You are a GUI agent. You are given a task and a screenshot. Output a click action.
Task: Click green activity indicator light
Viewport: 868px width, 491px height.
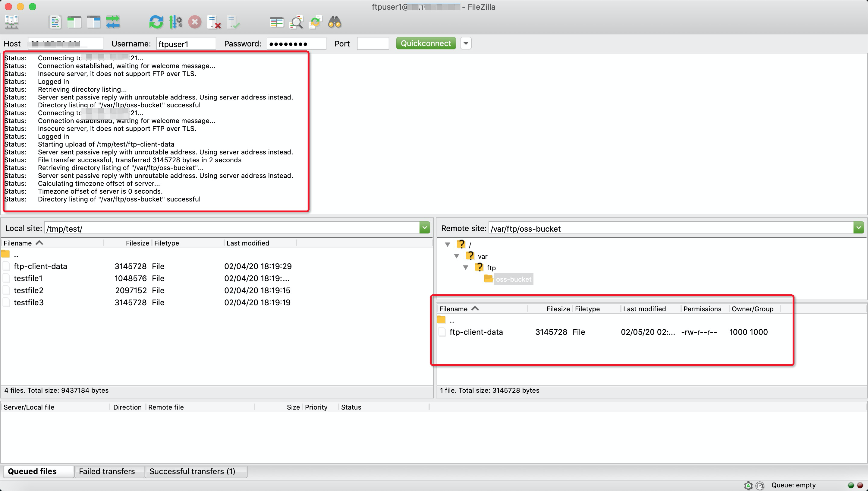pyautogui.click(x=851, y=486)
